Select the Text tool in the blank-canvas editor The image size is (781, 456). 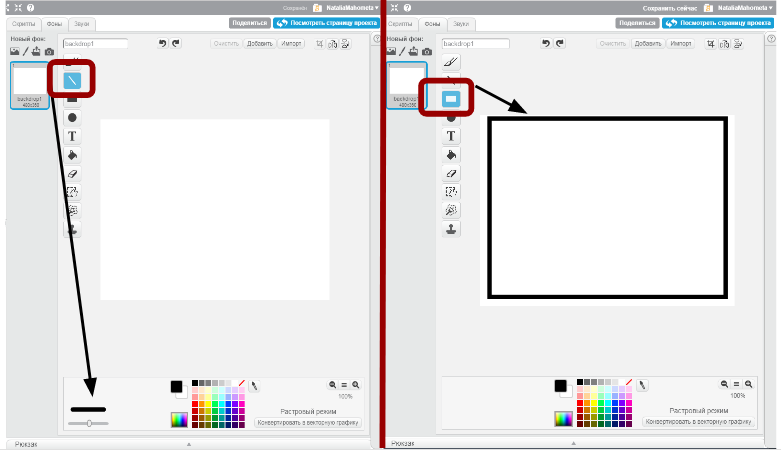tap(72, 136)
